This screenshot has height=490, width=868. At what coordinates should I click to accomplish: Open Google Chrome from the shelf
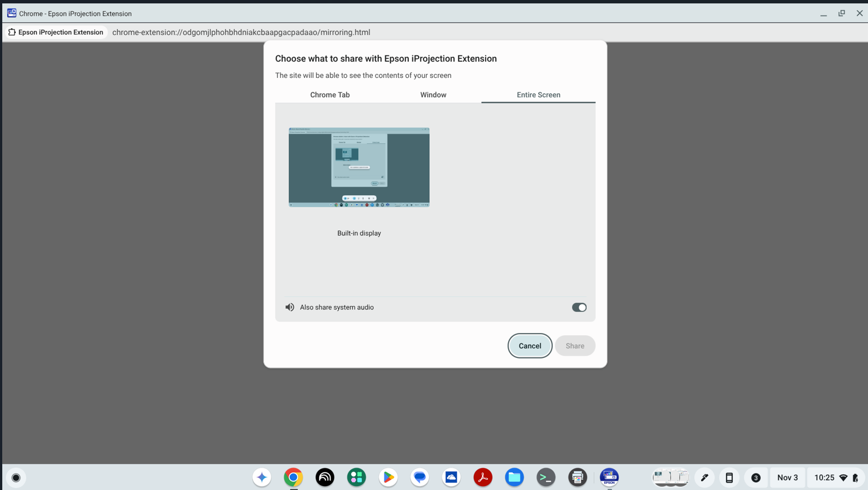coord(293,478)
